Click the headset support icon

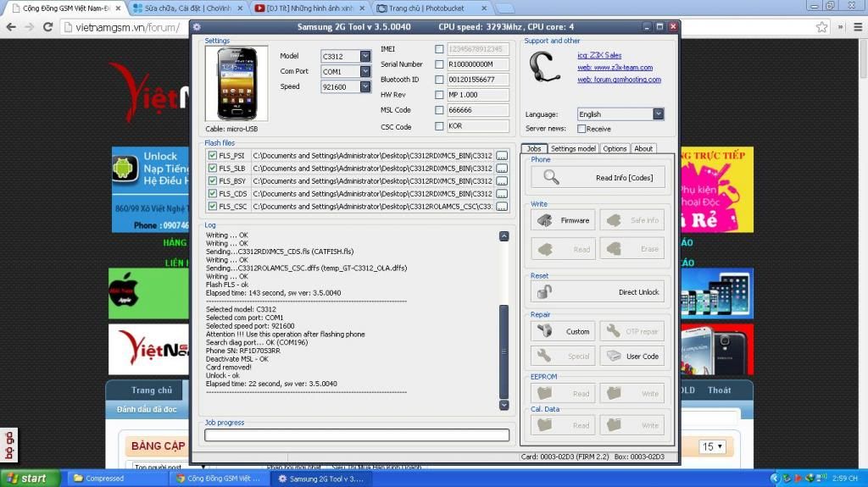pyautogui.click(x=544, y=67)
